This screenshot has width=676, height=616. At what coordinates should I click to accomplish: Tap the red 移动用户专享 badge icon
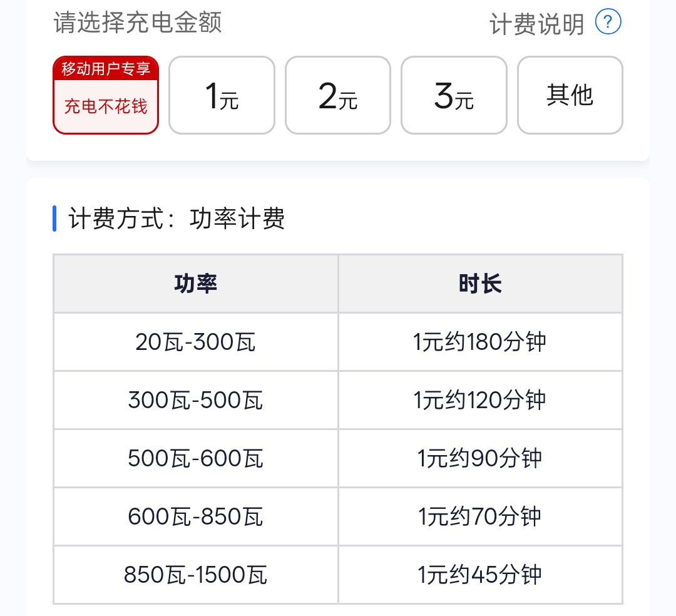point(105,69)
